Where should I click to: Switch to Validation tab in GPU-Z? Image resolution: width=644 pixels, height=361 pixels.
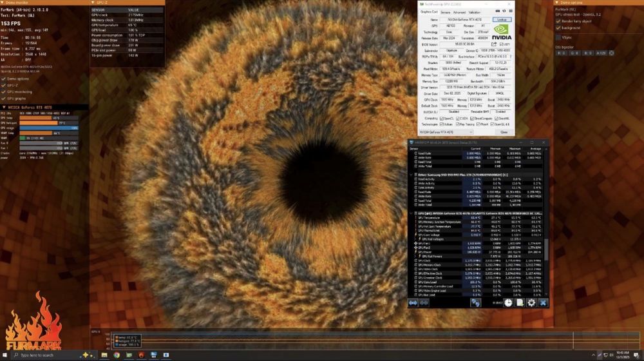tap(475, 12)
